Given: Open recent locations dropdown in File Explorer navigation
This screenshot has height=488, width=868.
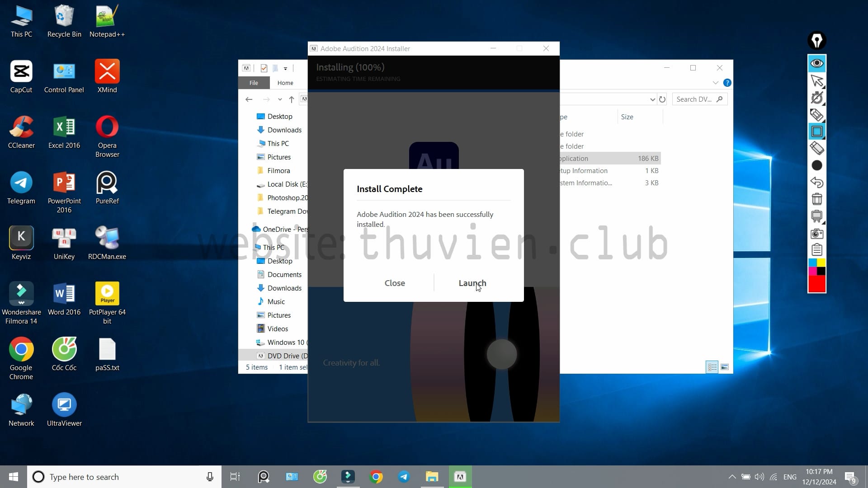Looking at the screenshot, I should point(280,99).
